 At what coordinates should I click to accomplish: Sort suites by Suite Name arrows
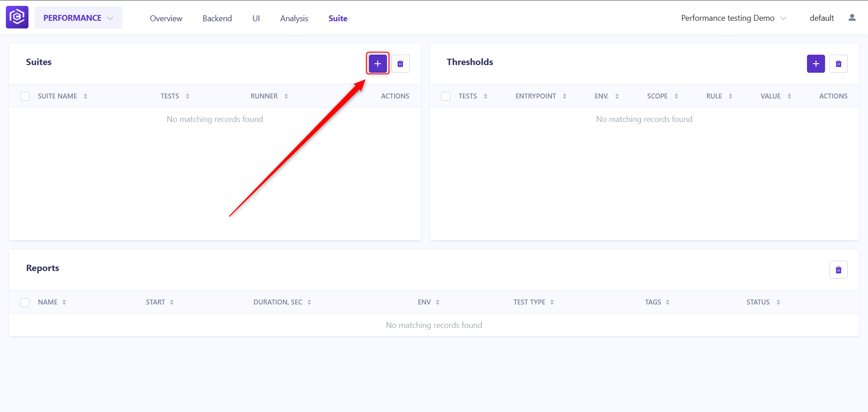85,96
